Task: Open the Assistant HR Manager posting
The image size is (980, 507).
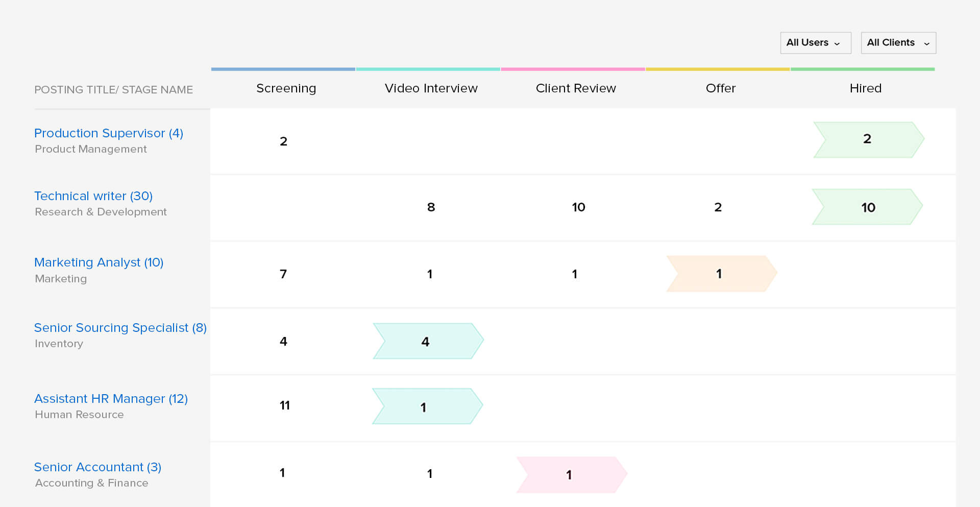Action: pyautogui.click(x=111, y=399)
